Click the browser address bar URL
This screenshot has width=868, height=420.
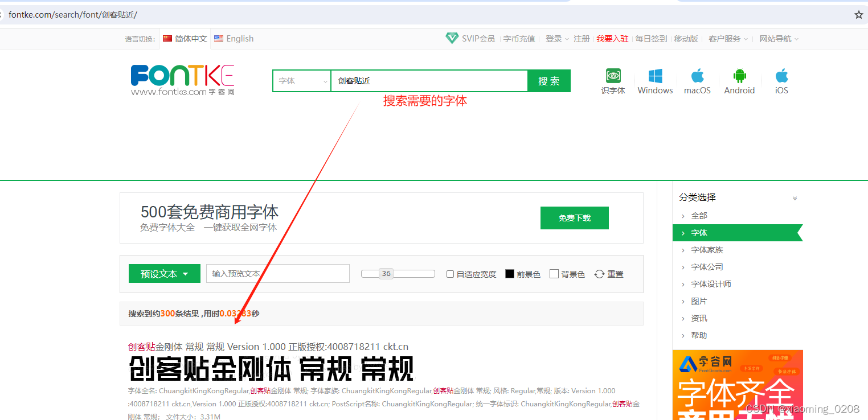[x=73, y=15]
